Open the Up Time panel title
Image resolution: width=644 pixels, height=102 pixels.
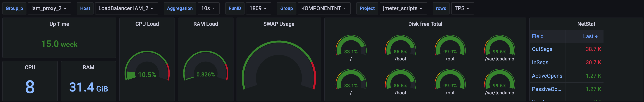(59, 24)
